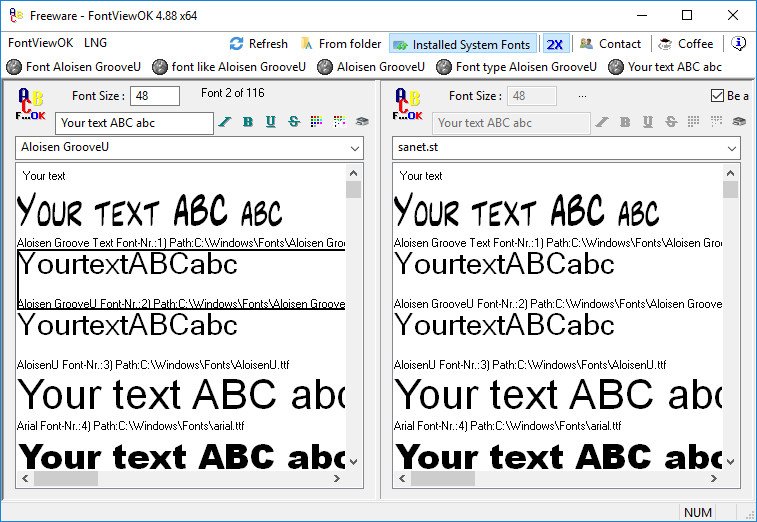Viewport: 757px width, 522px height.
Task: Open text color picker in left pane
Action: tap(316, 122)
